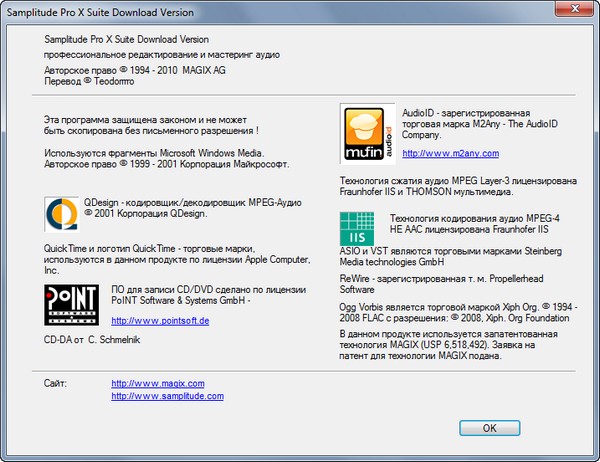Click the QuickTime trademark paragraph

point(177,260)
